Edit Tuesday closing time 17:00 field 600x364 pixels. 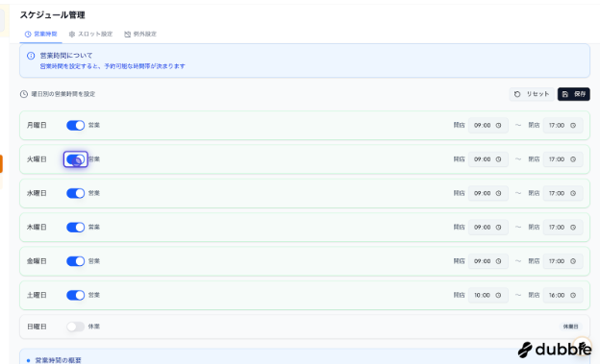pos(562,159)
